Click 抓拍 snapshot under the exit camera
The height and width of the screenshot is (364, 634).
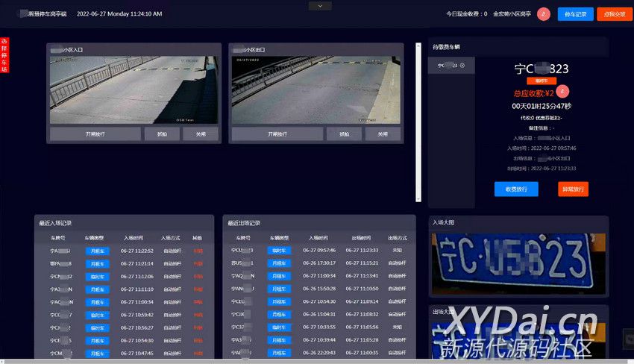click(344, 134)
